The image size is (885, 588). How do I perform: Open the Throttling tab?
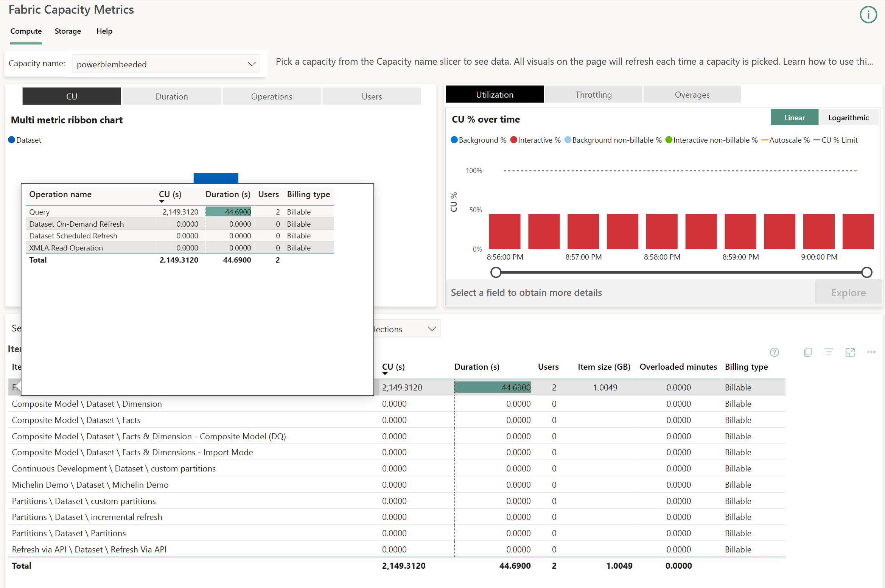coord(593,95)
